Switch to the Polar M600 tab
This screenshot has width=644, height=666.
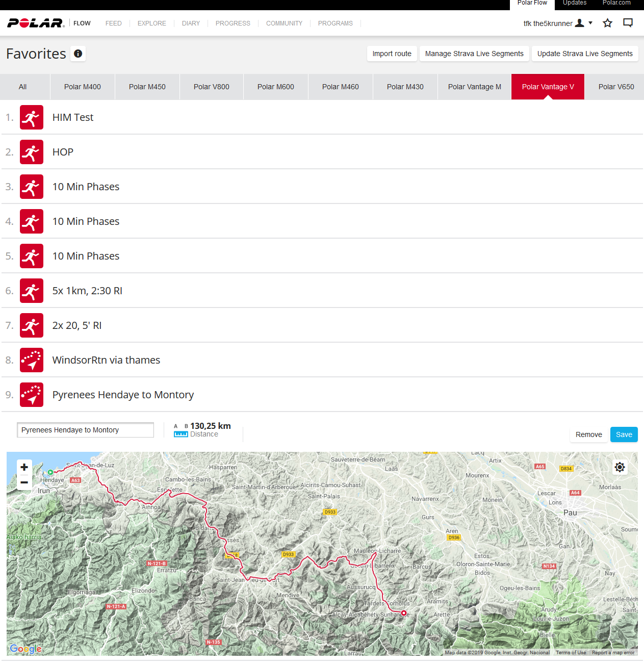pos(276,87)
